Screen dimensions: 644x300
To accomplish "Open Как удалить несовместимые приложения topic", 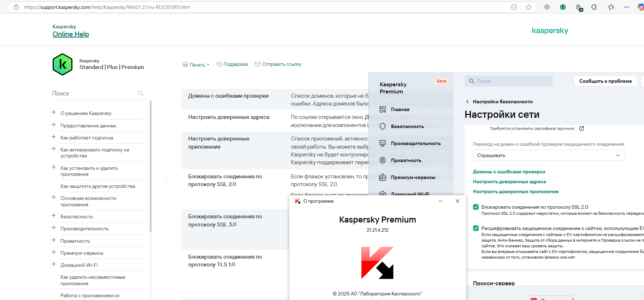I will (93, 280).
